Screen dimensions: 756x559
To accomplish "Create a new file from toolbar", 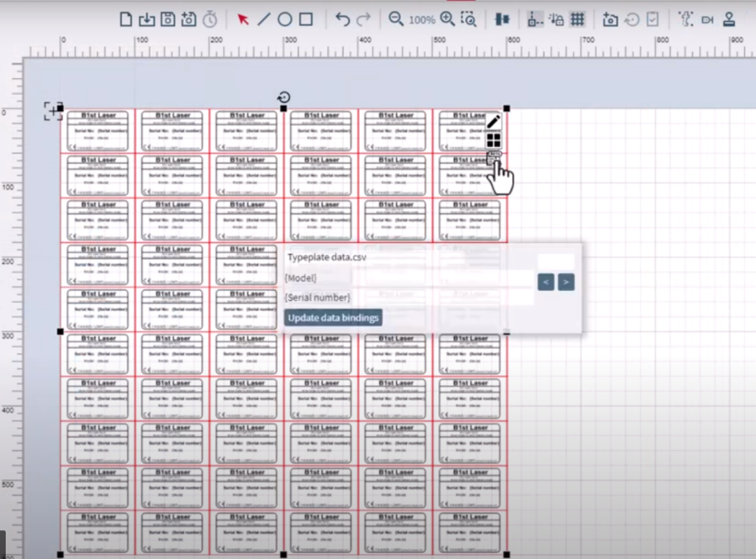I will click(x=126, y=19).
